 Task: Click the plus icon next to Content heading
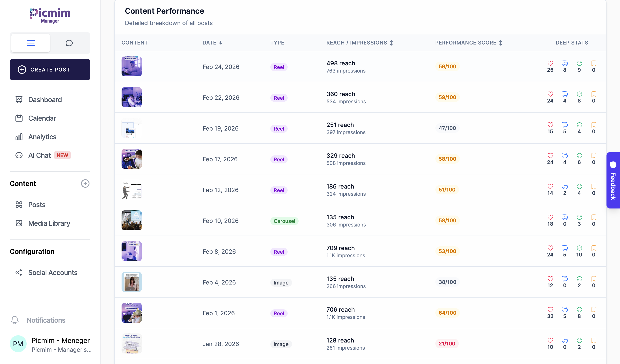(85, 183)
